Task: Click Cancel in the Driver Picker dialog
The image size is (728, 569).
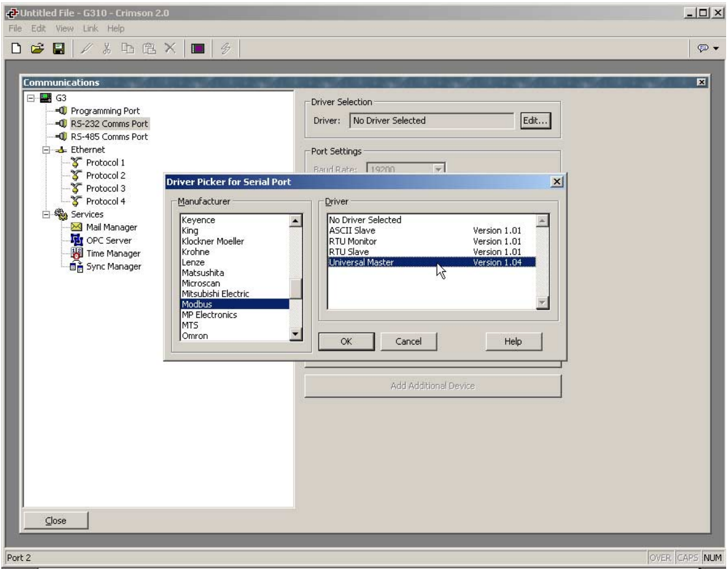Action: 409,341
